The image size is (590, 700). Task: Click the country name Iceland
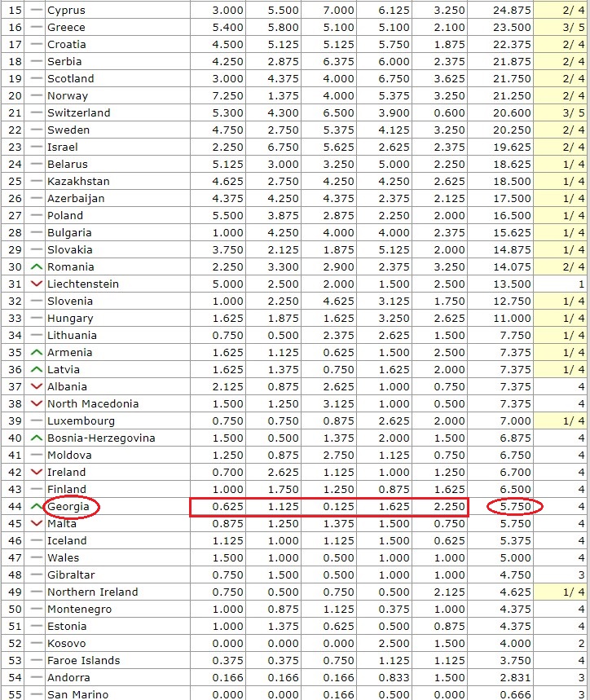pyautogui.click(x=67, y=540)
